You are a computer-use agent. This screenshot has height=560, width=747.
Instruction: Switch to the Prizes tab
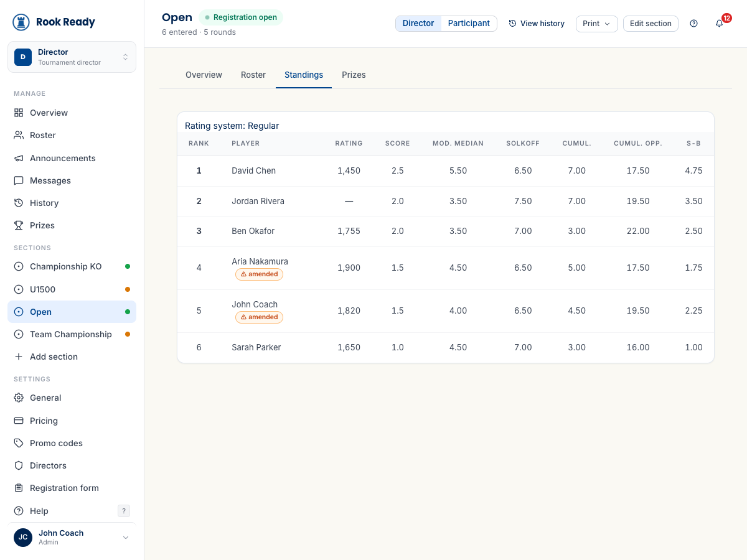(354, 75)
